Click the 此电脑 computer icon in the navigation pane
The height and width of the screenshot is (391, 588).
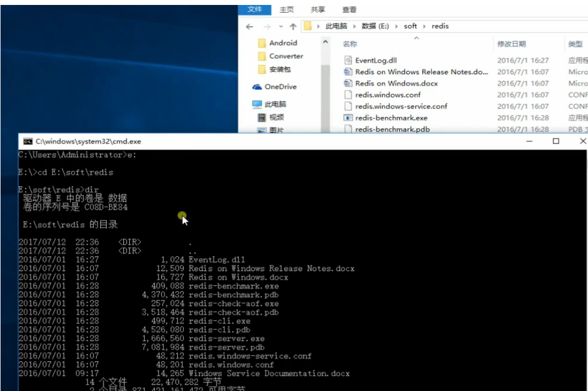point(257,104)
